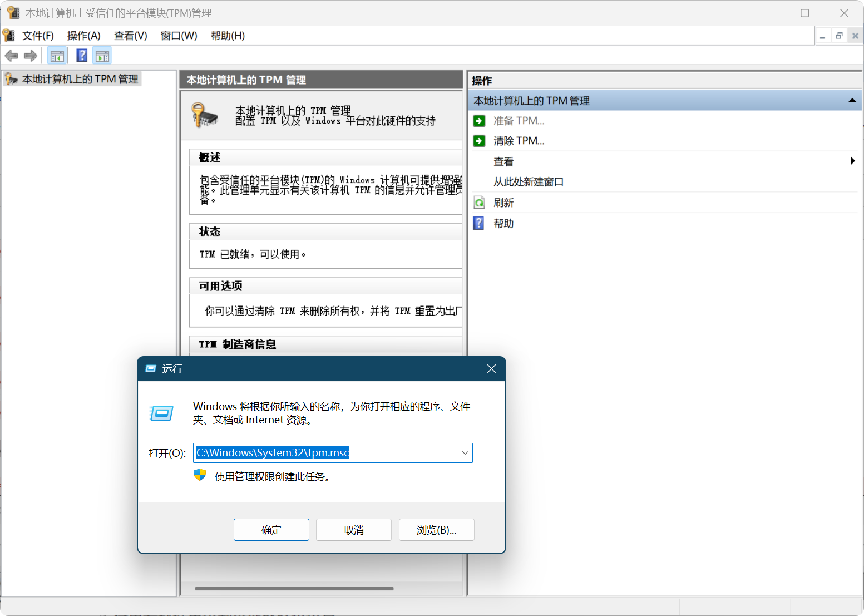Image resolution: width=864 pixels, height=616 pixels.
Task: Open the 操作(A) menu
Action: click(x=84, y=36)
